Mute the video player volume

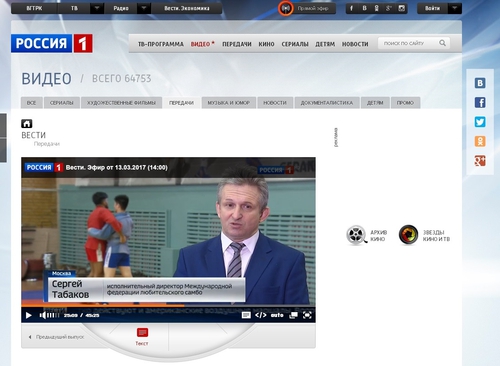click(x=43, y=315)
